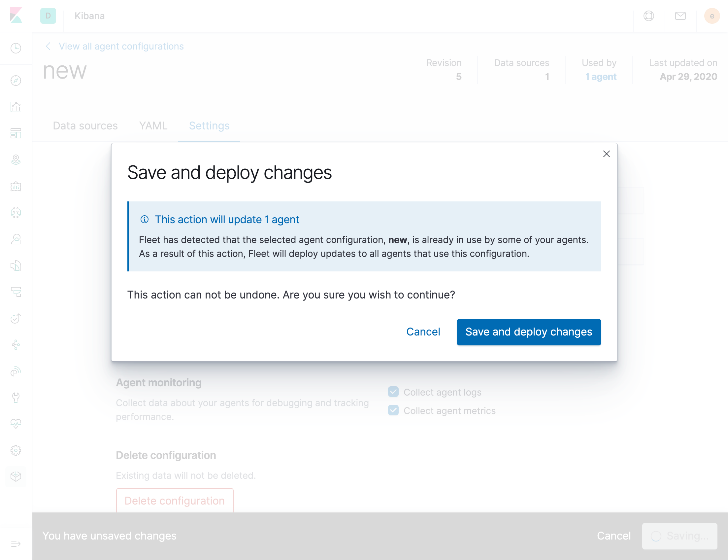Confirm Save and deploy changes button
This screenshot has width=728, height=560.
pos(528,332)
